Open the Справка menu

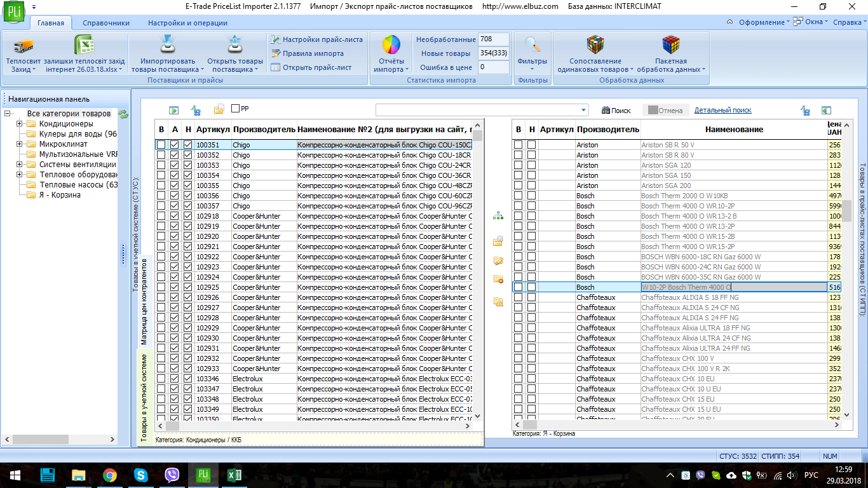(850, 22)
